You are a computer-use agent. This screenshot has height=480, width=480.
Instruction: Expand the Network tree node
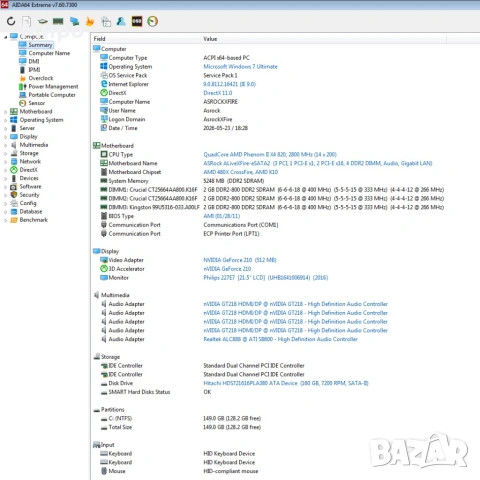coord(5,162)
